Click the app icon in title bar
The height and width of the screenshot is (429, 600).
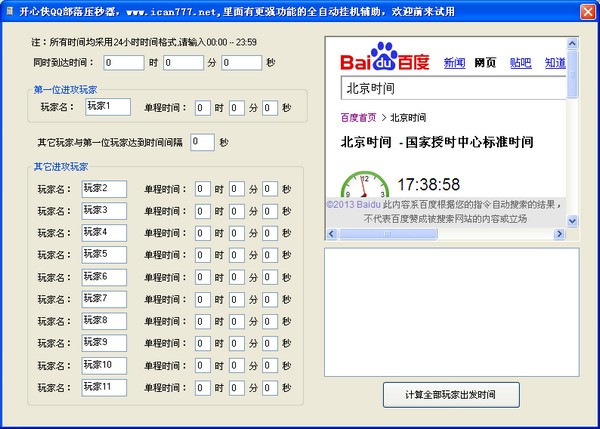tap(10, 11)
